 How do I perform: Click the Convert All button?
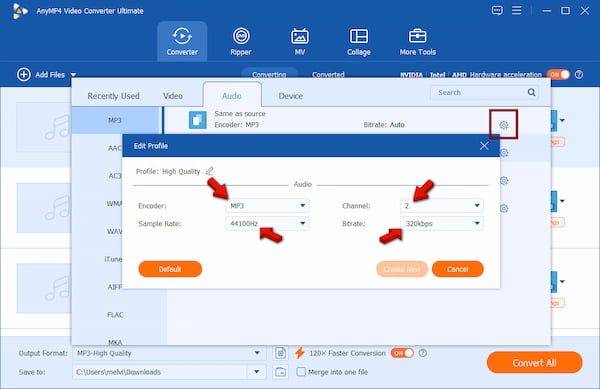[x=534, y=363]
